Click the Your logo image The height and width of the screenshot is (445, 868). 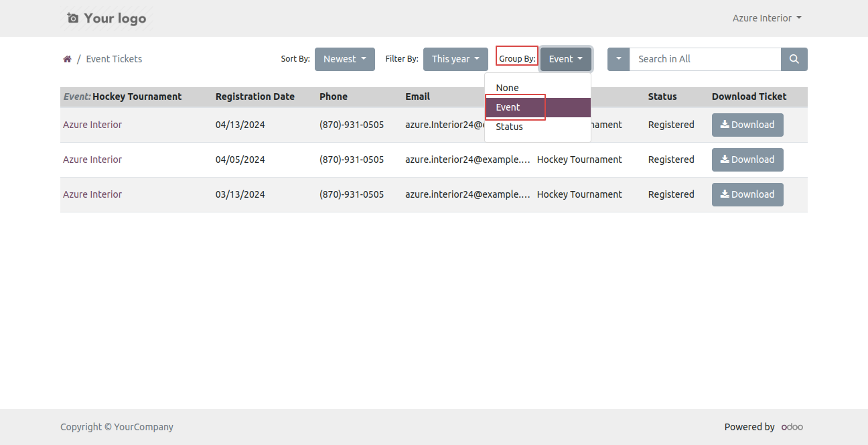point(107,18)
